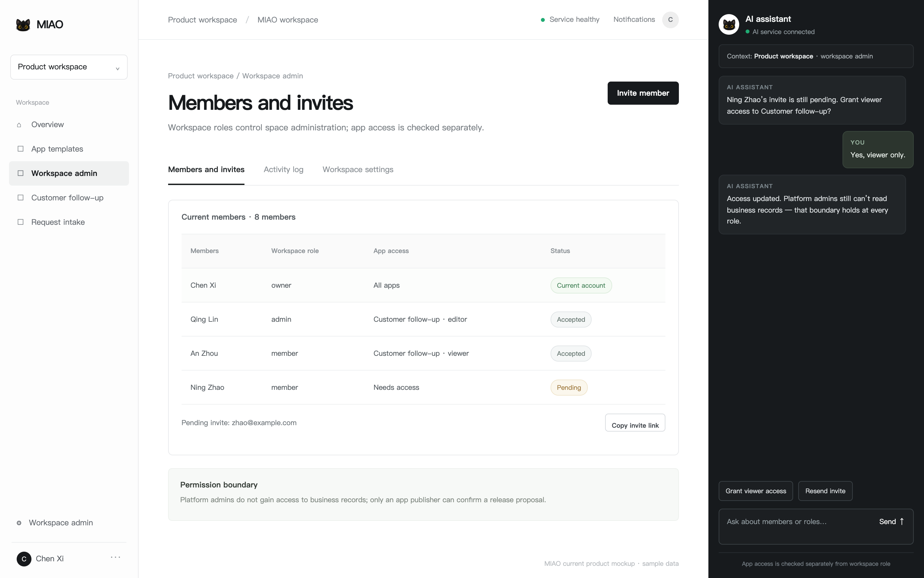Open Notifications in the top bar
The image size is (924, 578).
[x=634, y=20]
